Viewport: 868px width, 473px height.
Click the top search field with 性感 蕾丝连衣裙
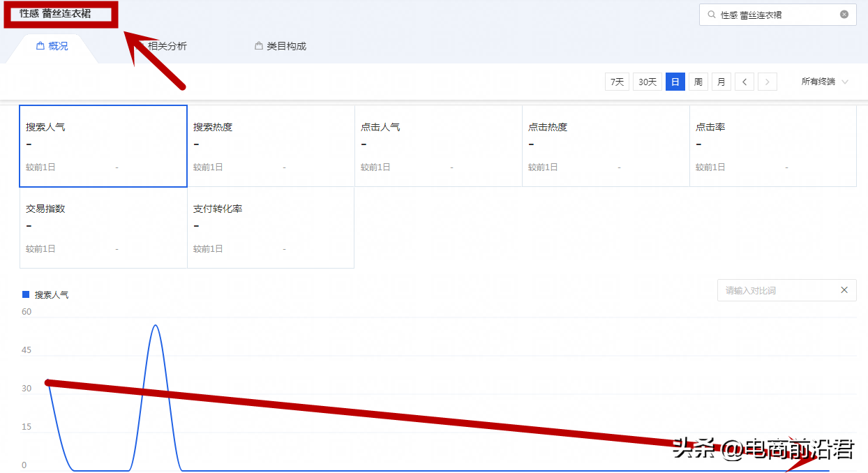[x=778, y=15]
